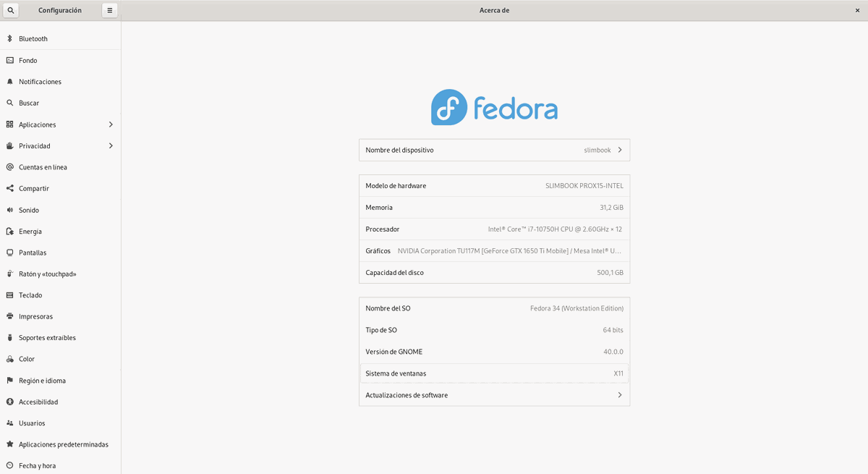Expand the Aplicaciones submenu arrow

[x=111, y=124]
